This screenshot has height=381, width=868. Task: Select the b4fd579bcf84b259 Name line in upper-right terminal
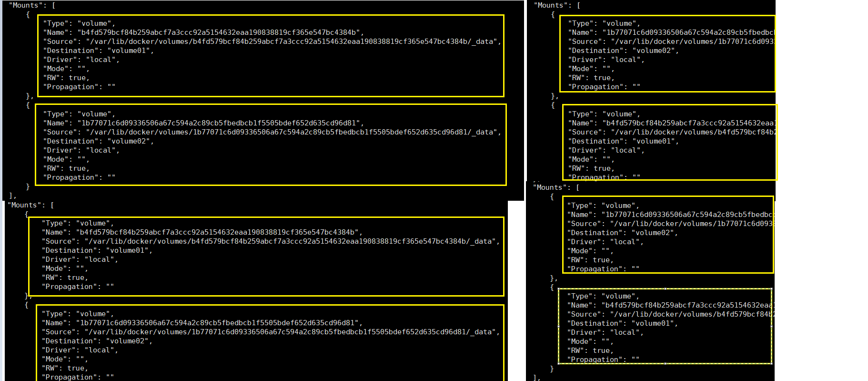coord(671,123)
